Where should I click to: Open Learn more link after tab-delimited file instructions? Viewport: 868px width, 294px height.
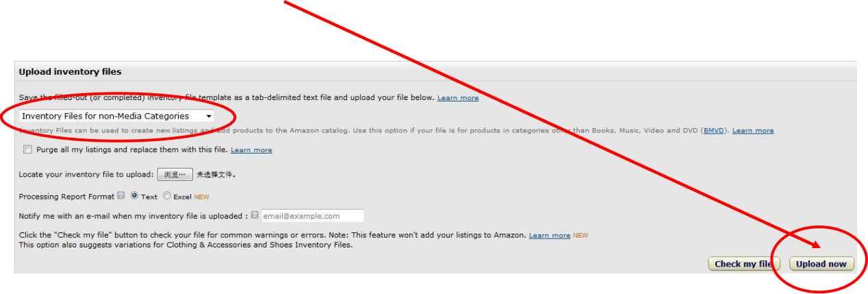tap(458, 98)
